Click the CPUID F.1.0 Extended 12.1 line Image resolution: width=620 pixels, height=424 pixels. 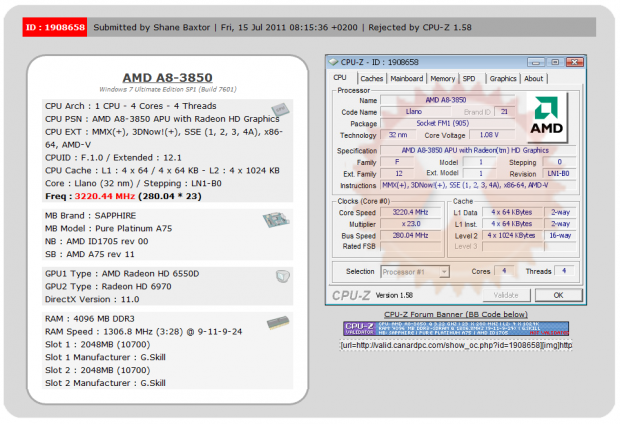pyautogui.click(x=113, y=158)
